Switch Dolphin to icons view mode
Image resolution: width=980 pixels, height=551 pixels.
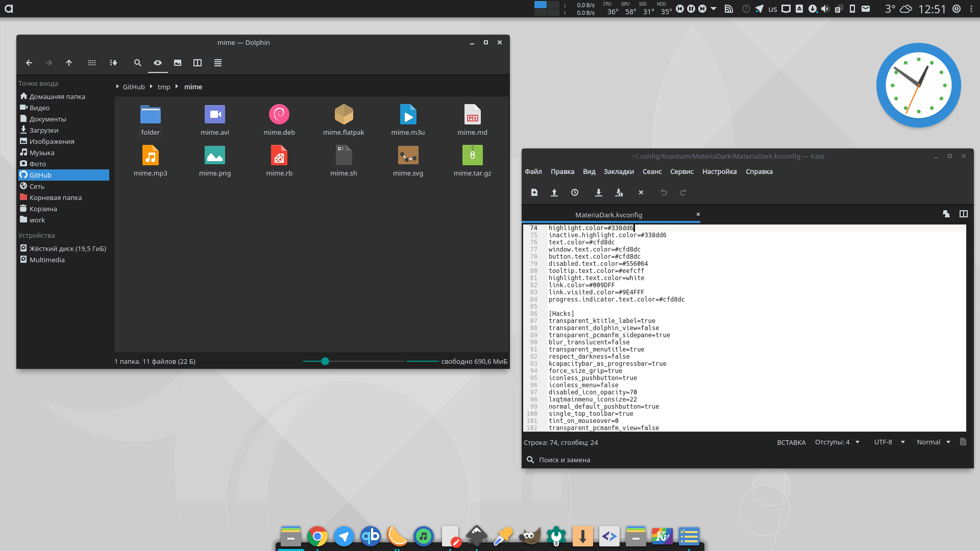click(x=92, y=63)
